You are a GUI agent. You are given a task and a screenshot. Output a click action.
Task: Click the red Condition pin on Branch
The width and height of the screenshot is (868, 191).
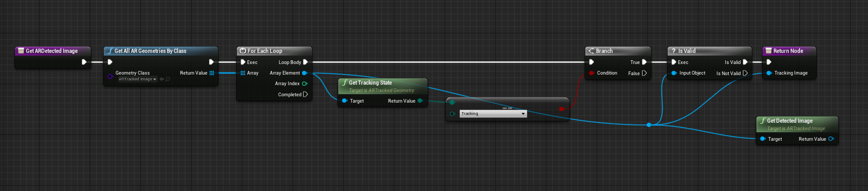click(591, 73)
